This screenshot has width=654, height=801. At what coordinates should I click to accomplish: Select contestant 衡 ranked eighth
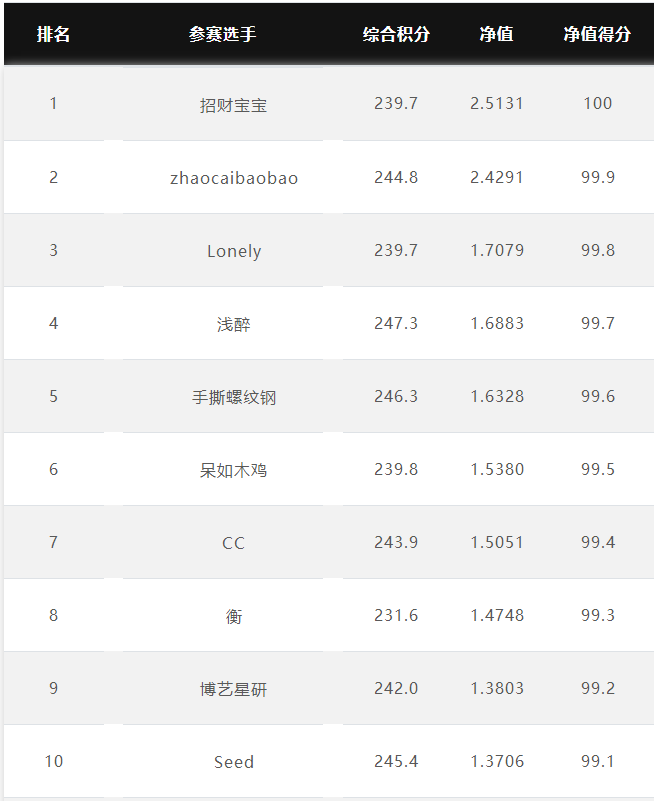point(234,617)
